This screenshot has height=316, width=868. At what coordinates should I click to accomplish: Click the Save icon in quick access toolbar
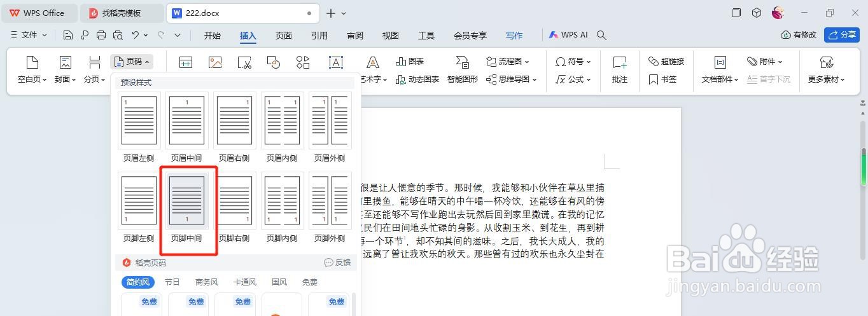click(68, 35)
